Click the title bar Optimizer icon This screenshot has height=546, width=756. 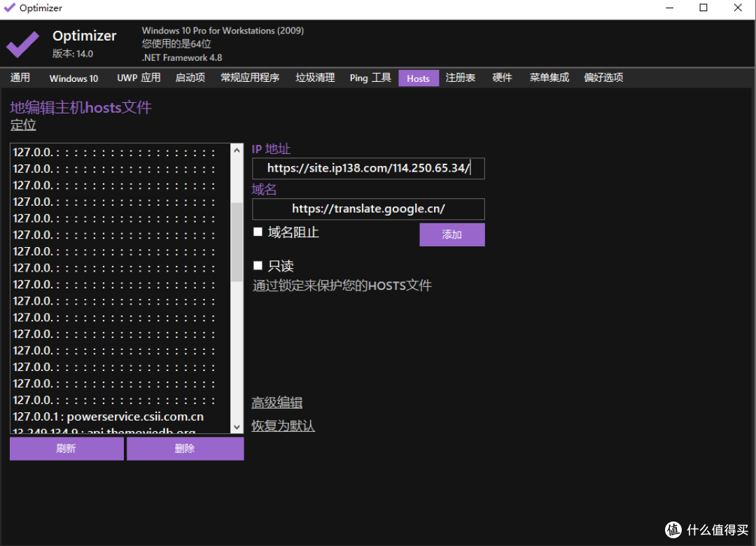(x=9, y=7)
